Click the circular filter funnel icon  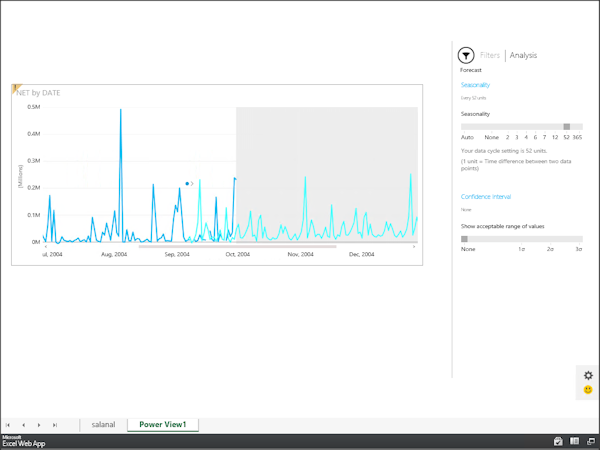tap(466, 56)
